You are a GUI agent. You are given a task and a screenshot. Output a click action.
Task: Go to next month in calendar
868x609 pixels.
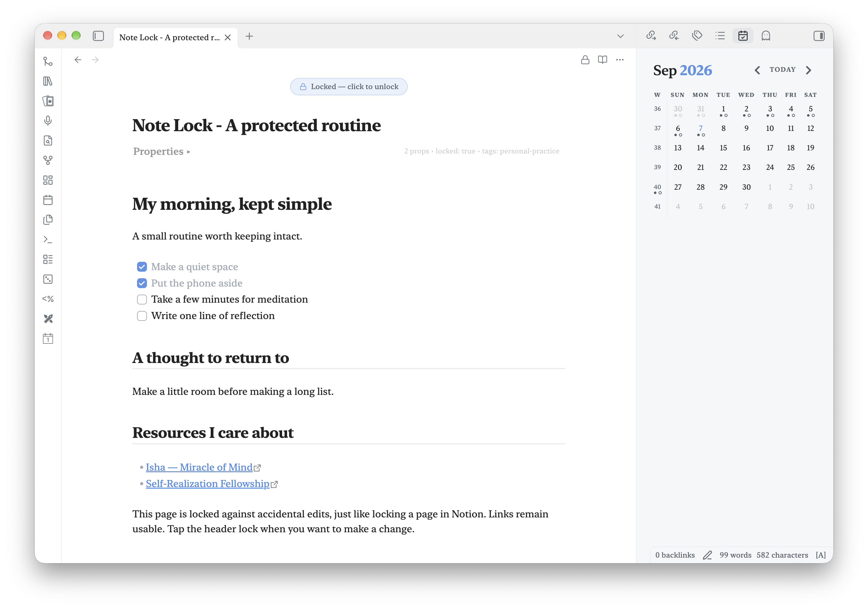(x=808, y=70)
